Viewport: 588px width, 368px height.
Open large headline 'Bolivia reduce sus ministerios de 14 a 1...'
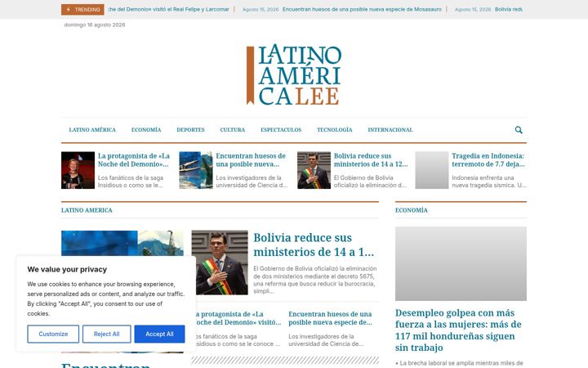click(x=314, y=245)
